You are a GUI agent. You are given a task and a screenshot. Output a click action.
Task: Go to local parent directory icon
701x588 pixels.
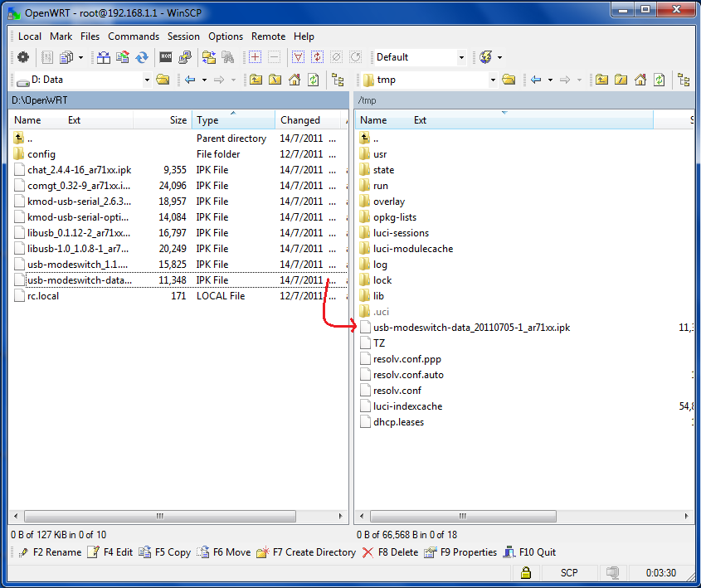pyautogui.click(x=256, y=80)
